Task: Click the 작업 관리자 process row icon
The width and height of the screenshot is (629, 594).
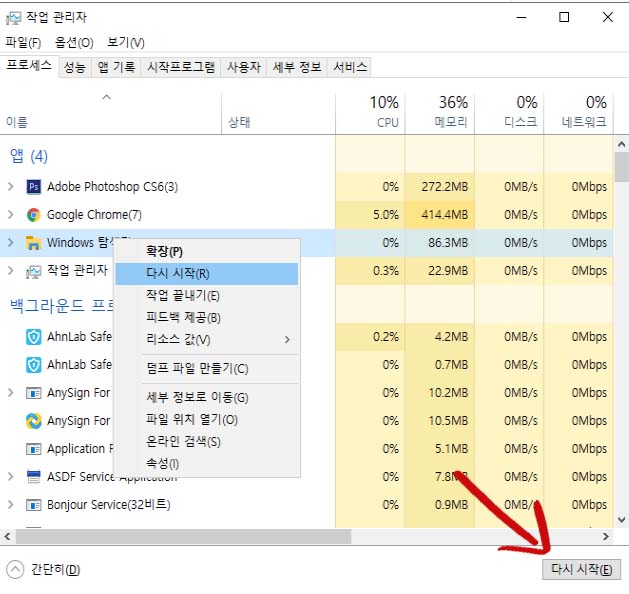Action: click(34, 272)
